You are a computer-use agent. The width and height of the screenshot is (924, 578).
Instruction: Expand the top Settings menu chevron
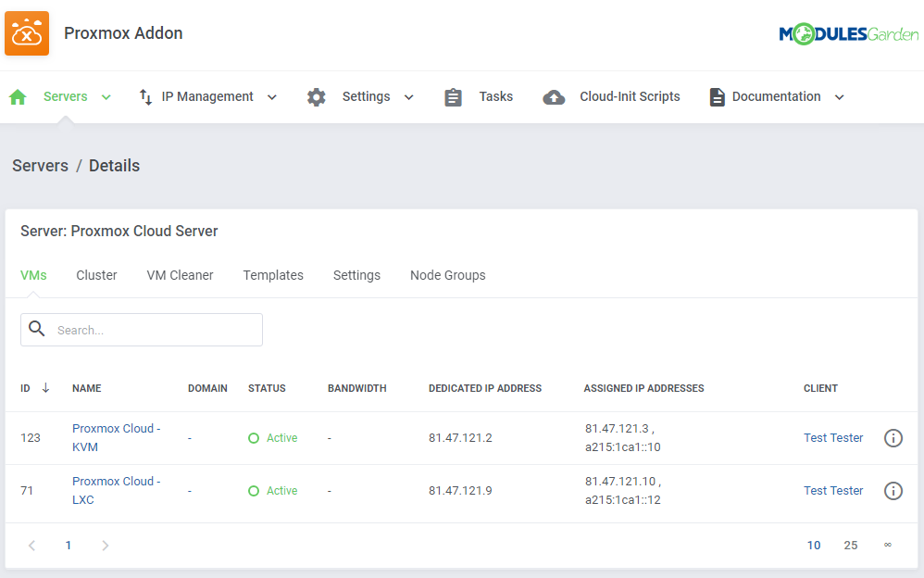pos(408,97)
